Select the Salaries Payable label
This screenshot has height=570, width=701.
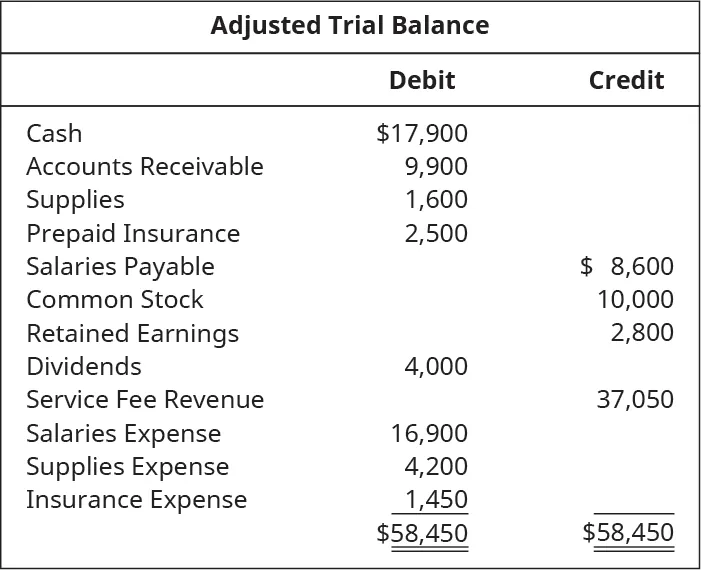click(x=120, y=266)
